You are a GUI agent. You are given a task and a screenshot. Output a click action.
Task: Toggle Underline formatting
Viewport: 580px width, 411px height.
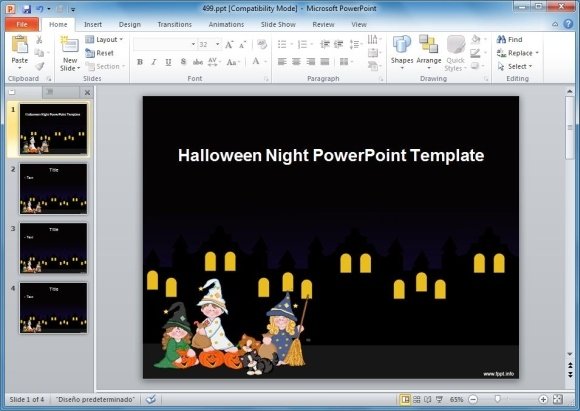coord(168,62)
